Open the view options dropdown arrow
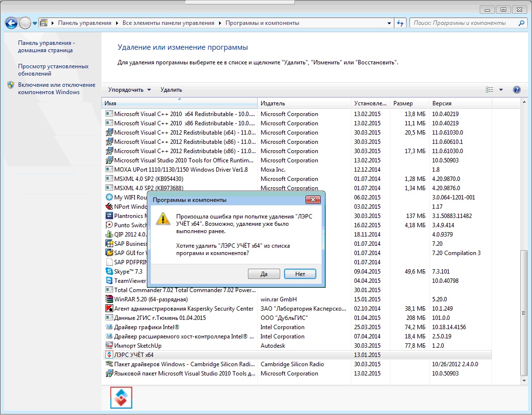Screen dimensions: 532x415 (501, 90)
